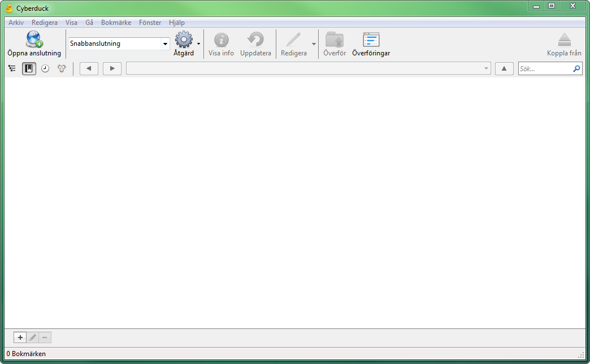Viewport: 590px width, 364px height.
Task: Show the connection history view
Action: (45, 68)
